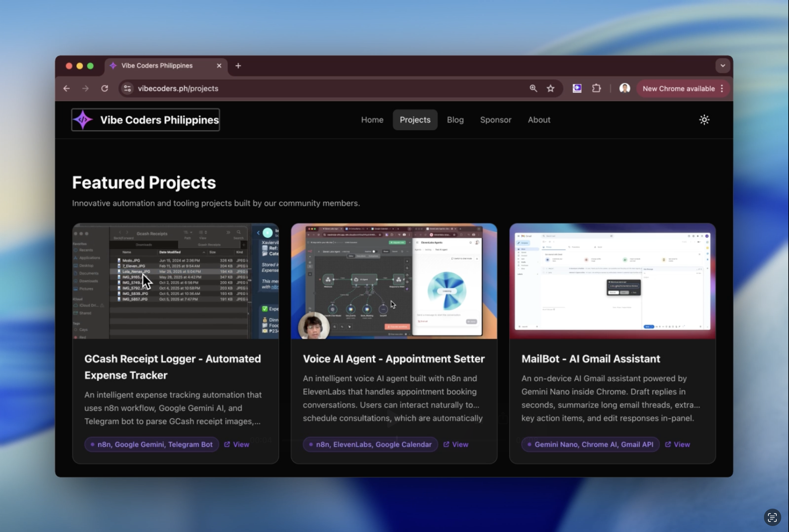Toggle the light/dark theme sun icon

coord(704,119)
